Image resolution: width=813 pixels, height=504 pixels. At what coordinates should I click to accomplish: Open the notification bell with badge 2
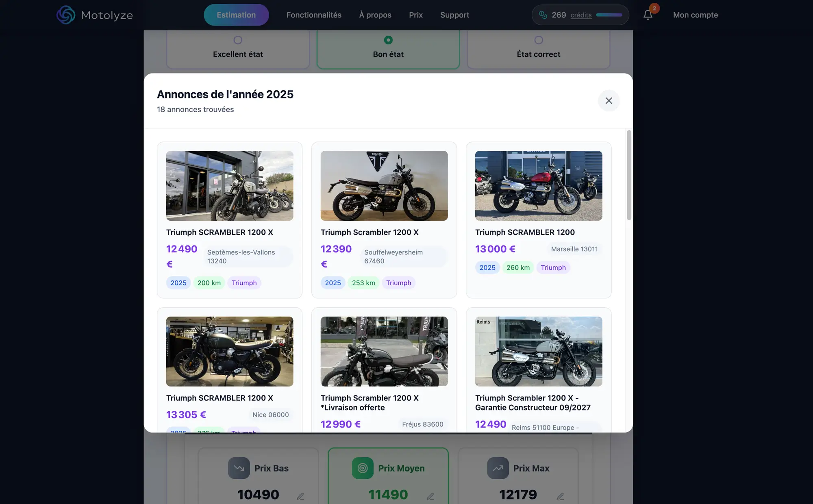pyautogui.click(x=647, y=15)
